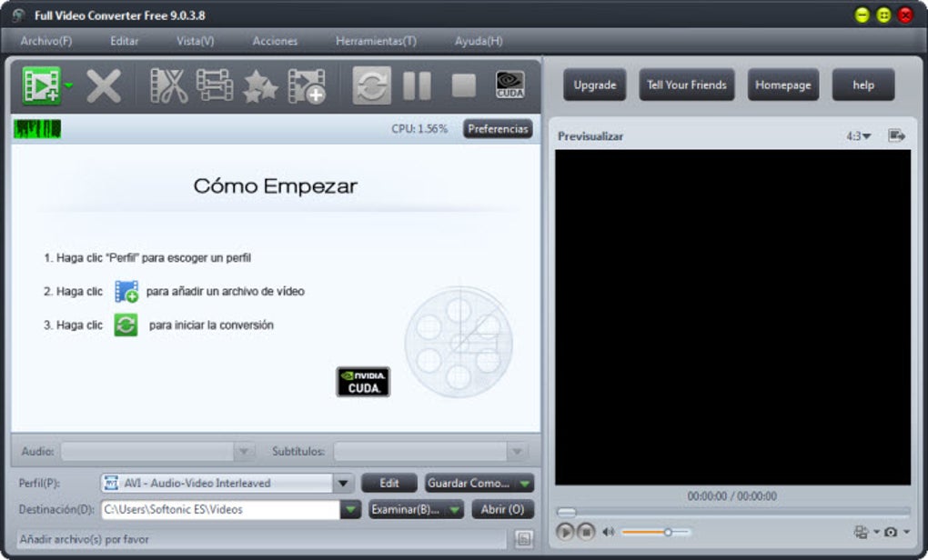Open the Add file dropdown arrow
This screenshot has height=560, width=928.
click(68, 85)
